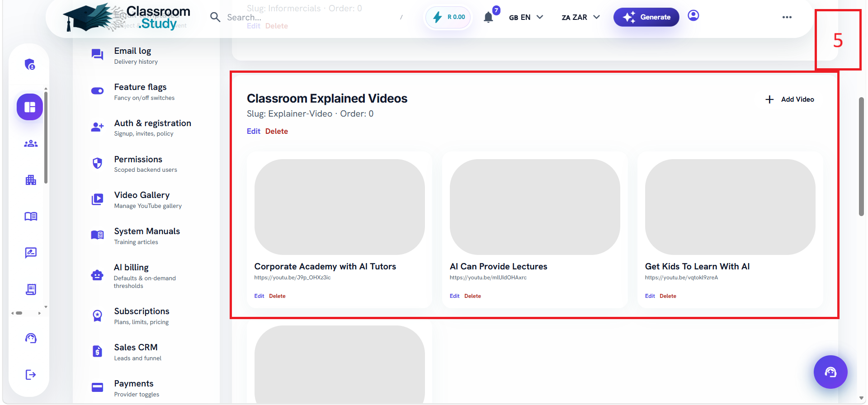Delete the Get Kids To Learn With AI video
The width and height of the screenshot is (868, 405).
click(x=668, y=296)
